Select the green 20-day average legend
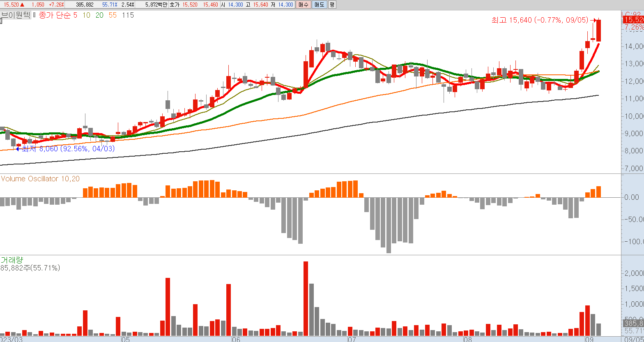644x342 pixels. pyautogui.click(x=99, y=15)
